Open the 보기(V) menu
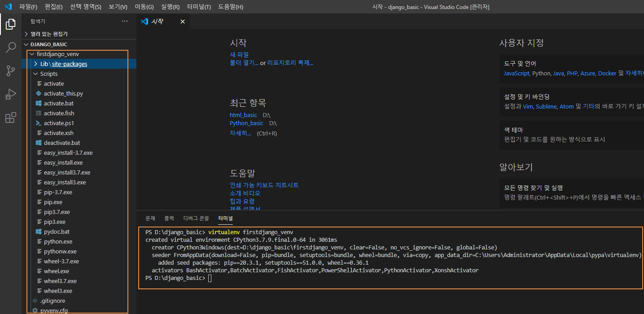The height and width of the screenshot is (314, 644). [x=118, y=7]
